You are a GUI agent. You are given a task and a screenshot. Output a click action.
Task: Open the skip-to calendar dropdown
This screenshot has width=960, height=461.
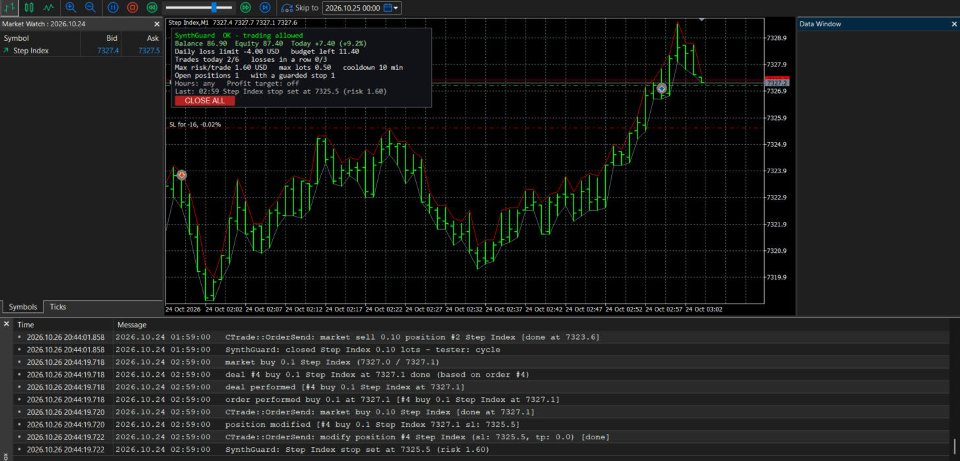[392, 8]
